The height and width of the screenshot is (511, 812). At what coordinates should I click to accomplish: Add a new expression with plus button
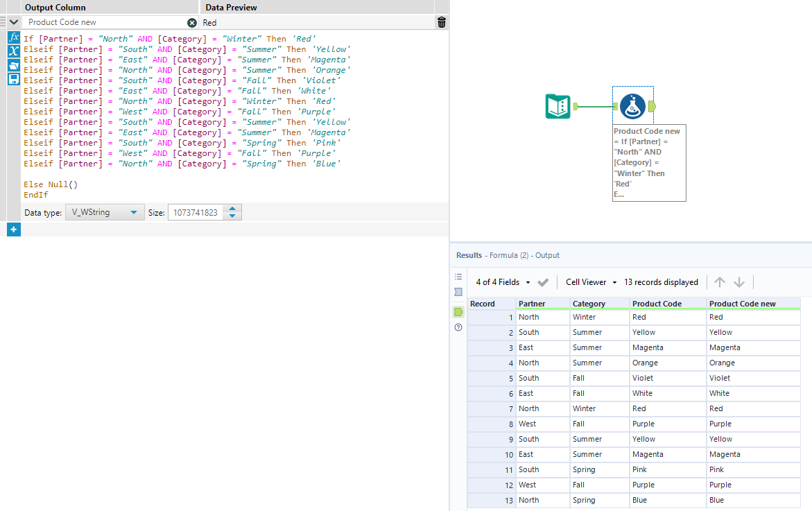point(13,229)
